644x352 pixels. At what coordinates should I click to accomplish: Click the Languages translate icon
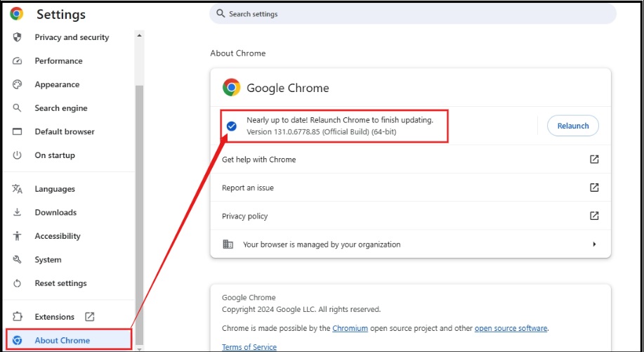(x=18, y=189)
